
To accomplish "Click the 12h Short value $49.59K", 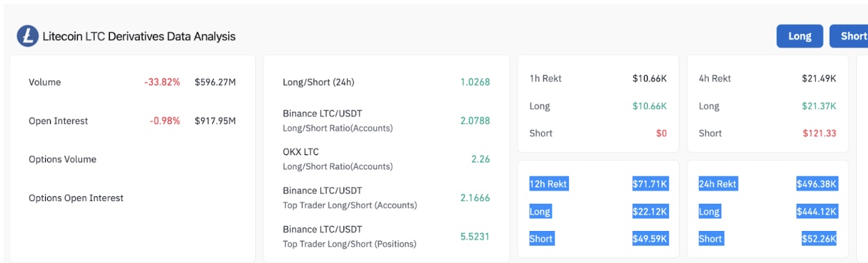I will [650, 239].
